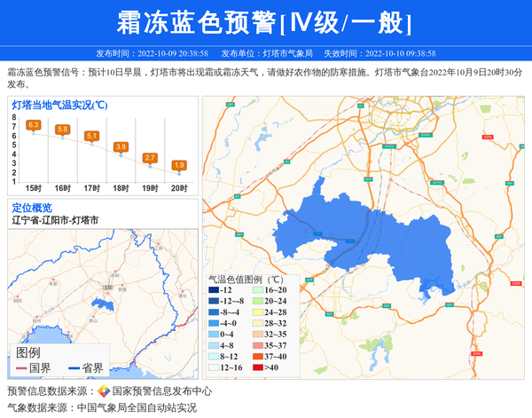Click the 国家预警信息发布中心 logo icon
The width and height of the screenshot is (532, 418).
(x=104, y=391)
